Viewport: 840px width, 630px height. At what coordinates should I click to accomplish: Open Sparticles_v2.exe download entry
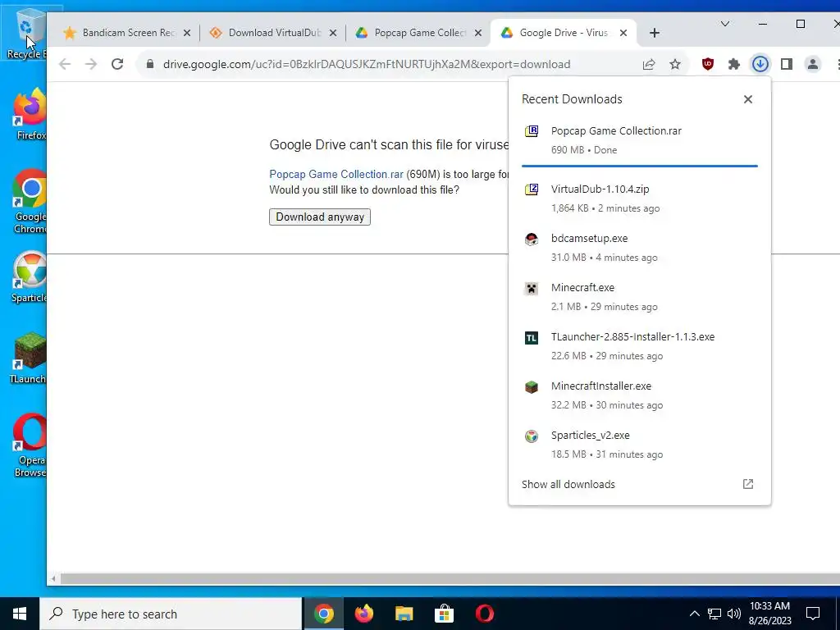click(x=640, y=445)
